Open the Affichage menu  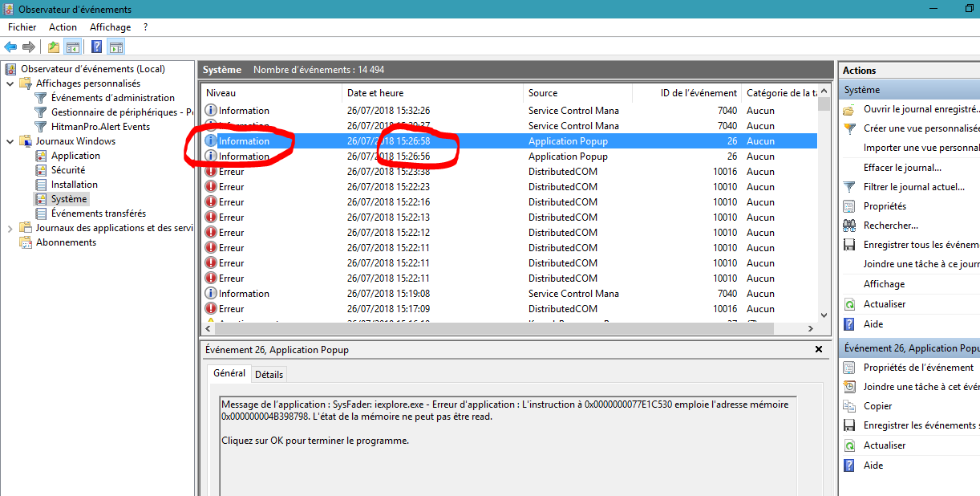[110, 27]
